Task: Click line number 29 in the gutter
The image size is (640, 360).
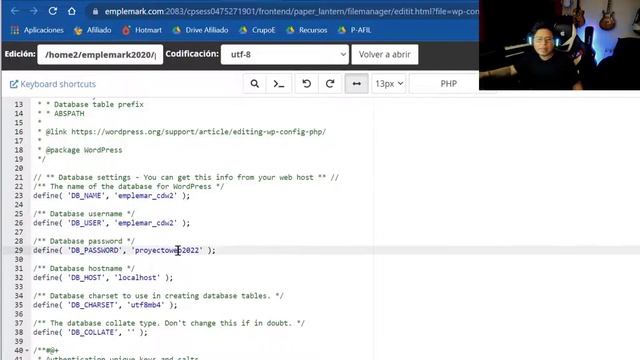Action: coord(19,250)
